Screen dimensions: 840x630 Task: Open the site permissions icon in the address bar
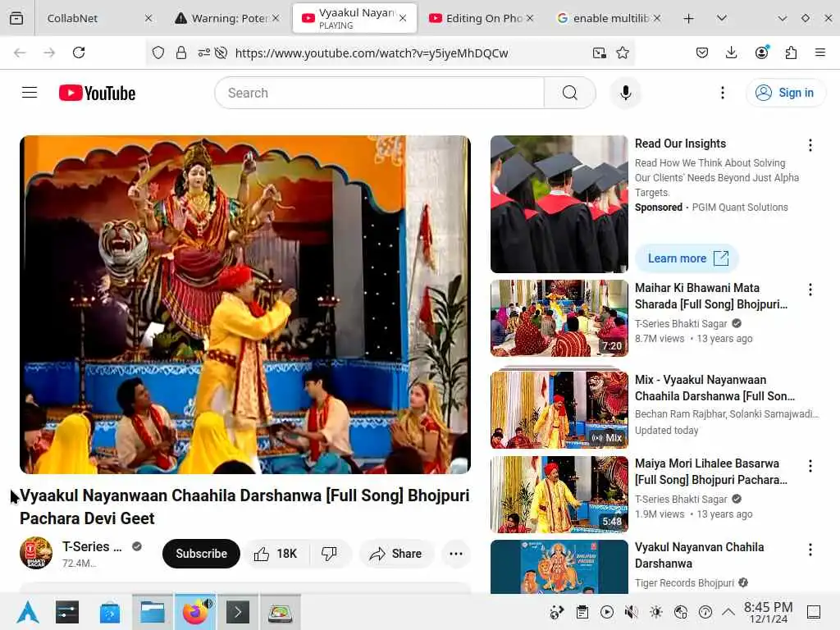204,52
